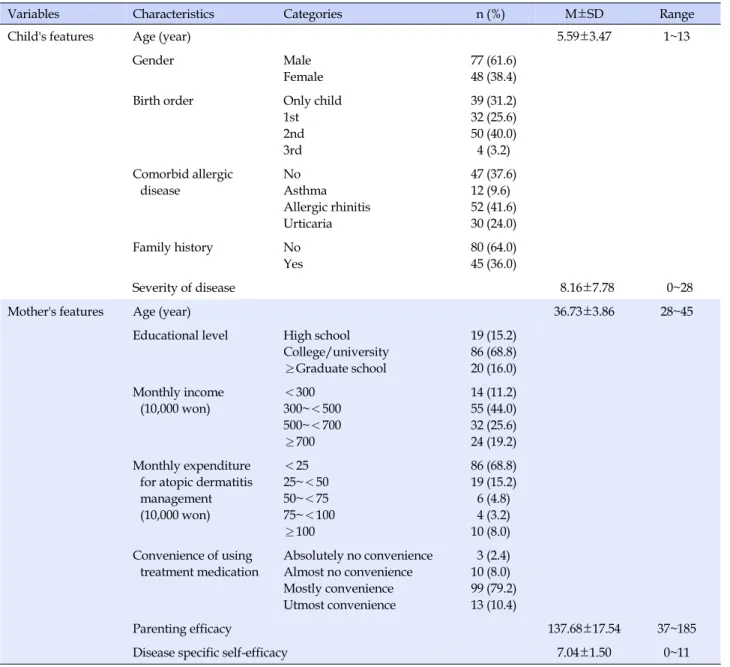Click 'Convenience of using' characteristic label
Screen dimensions: 730x667
(x=192, y=556)
